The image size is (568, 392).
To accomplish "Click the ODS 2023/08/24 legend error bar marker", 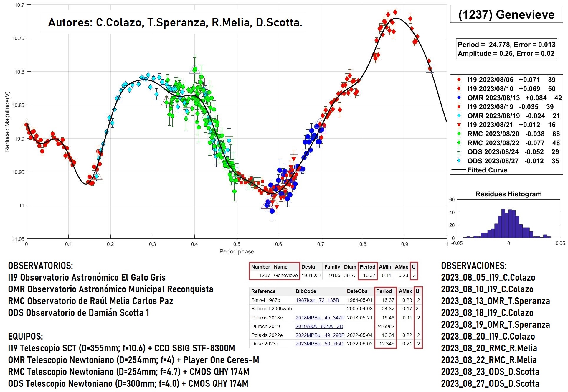I will 459,152.
